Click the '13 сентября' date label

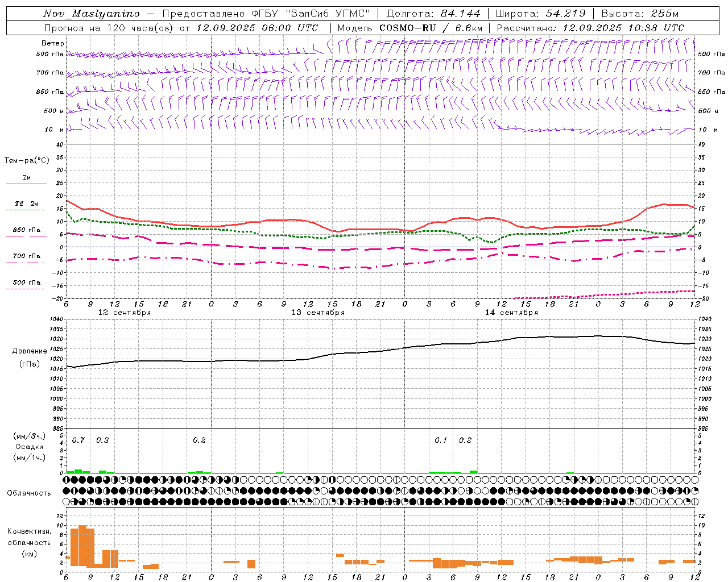click(318, 313)
